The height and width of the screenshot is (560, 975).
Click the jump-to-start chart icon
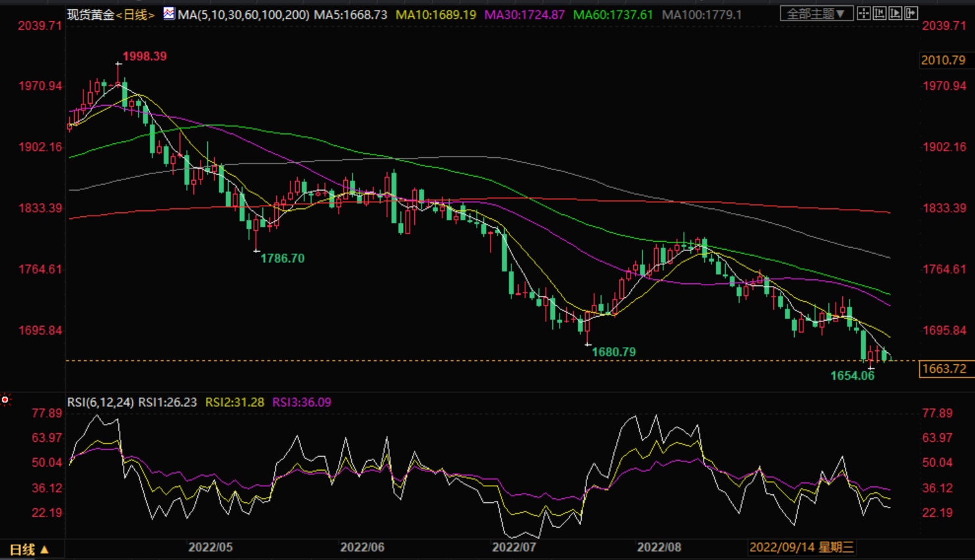click(x=880, y=13)
